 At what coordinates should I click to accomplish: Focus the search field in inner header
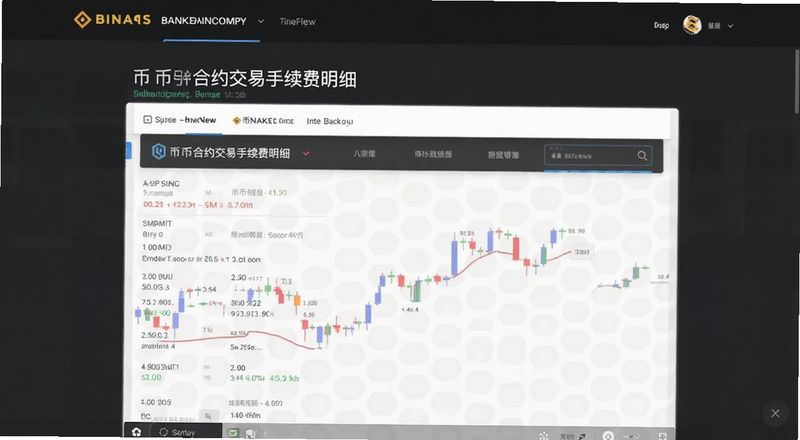pyautogui.click(x=598, y=156)
